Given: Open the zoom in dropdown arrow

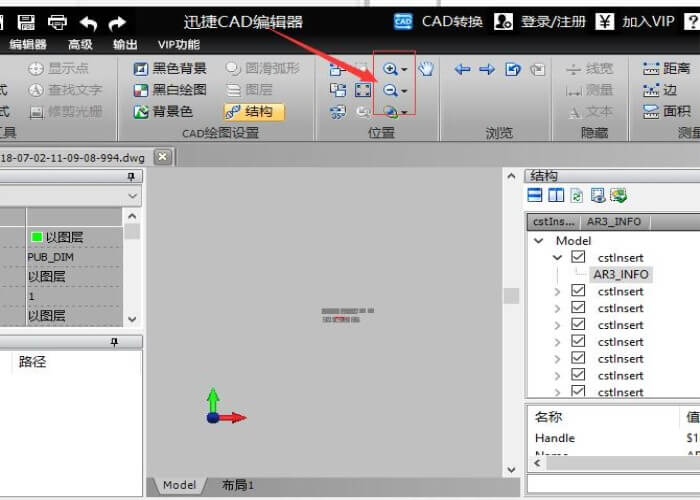Looking at the screenshot, I should [x=404, y=69].
